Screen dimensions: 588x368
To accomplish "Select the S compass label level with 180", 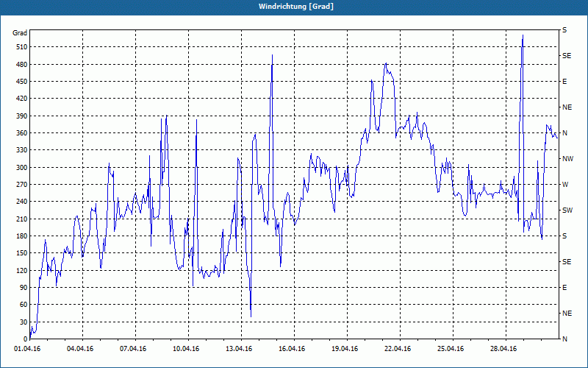I will click(564, 236).
